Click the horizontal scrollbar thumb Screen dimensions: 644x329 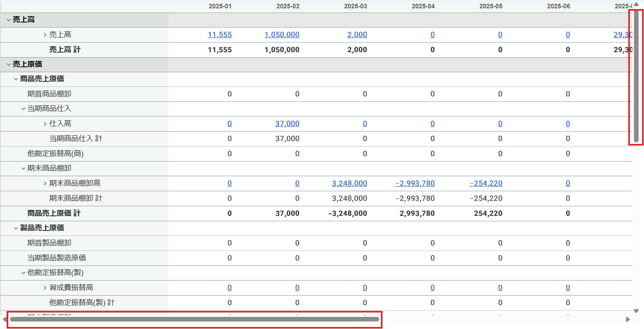[195, 319]
